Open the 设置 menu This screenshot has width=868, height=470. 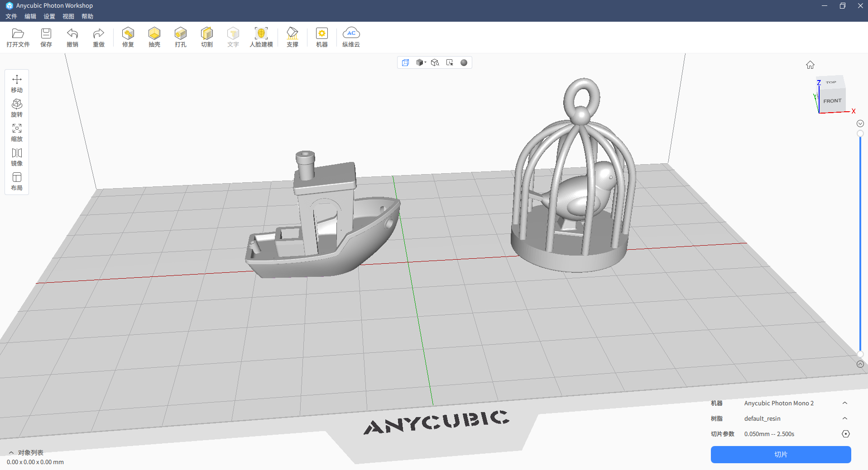pos(49,16)
